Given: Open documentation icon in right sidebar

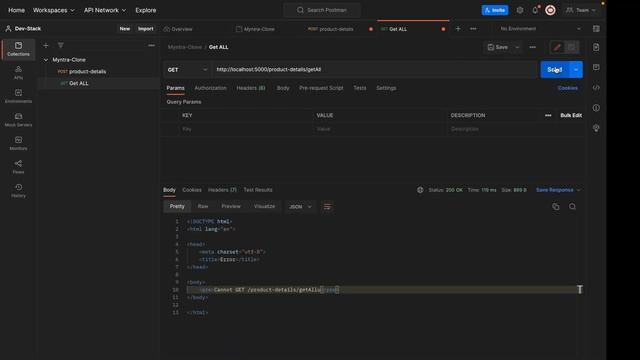Looking at the screenshot, I should [x=596, y=47].
